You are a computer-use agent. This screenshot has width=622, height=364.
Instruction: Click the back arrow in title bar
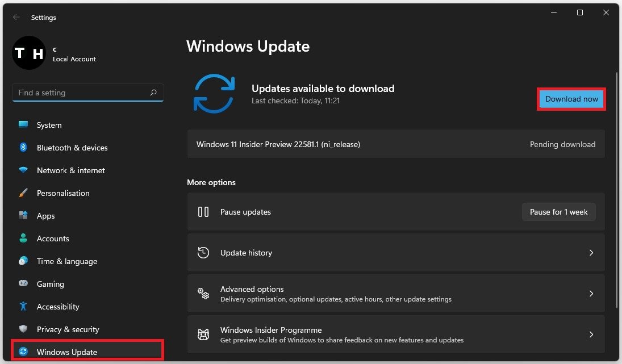coord(16,17)
